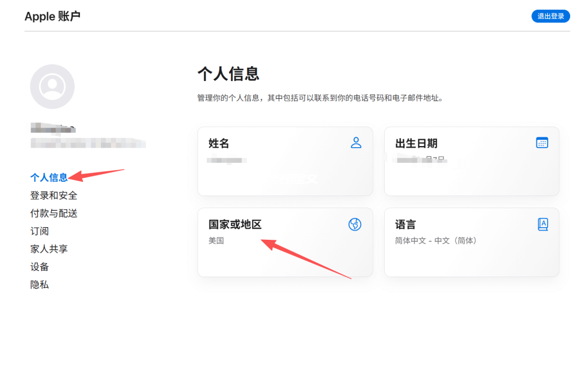The height and width of the screenshot is (368, 588).
Task: Click the book icon in 语言 card
Action: point(543,224)
